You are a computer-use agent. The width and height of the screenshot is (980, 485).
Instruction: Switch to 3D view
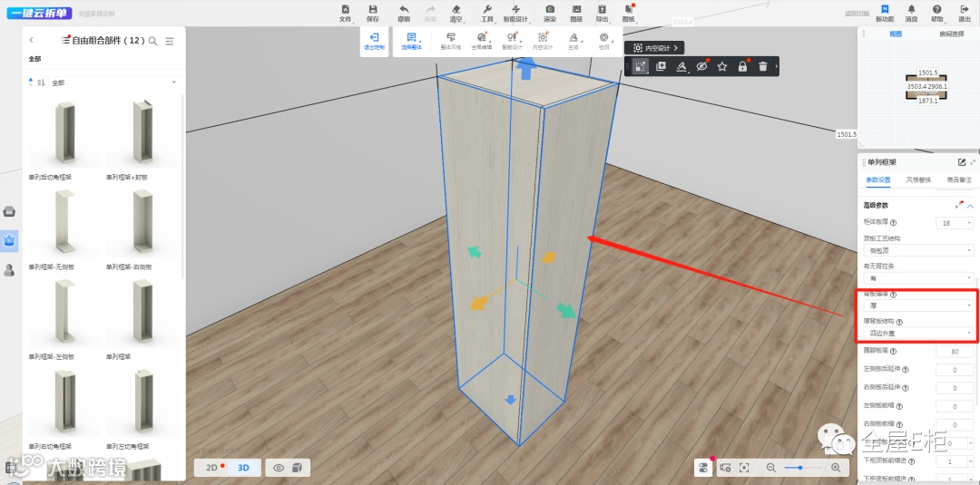243,468
